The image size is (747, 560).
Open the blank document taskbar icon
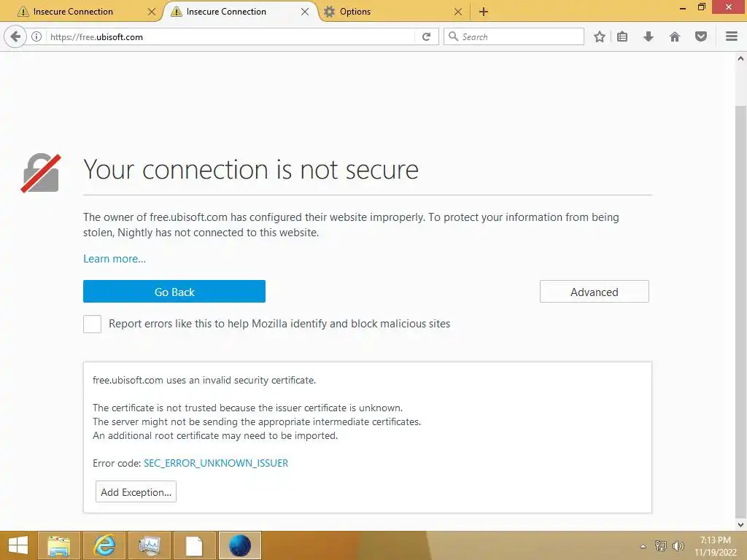[x=194, y=545]
